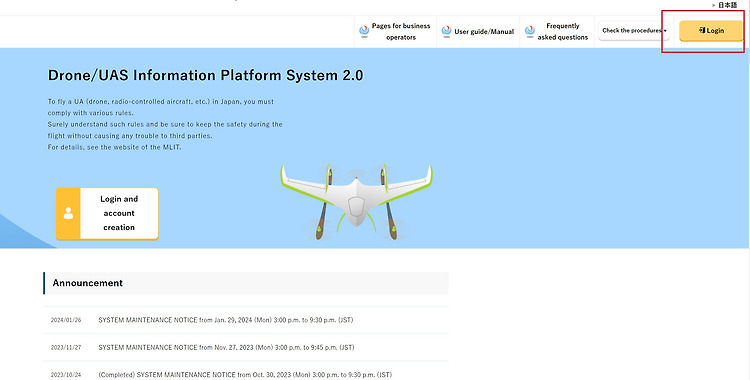Open the Completed Oct. 30, 2023 maintenance notice
This screenshot has width=750, height=380.
click(x=245, y=375)
